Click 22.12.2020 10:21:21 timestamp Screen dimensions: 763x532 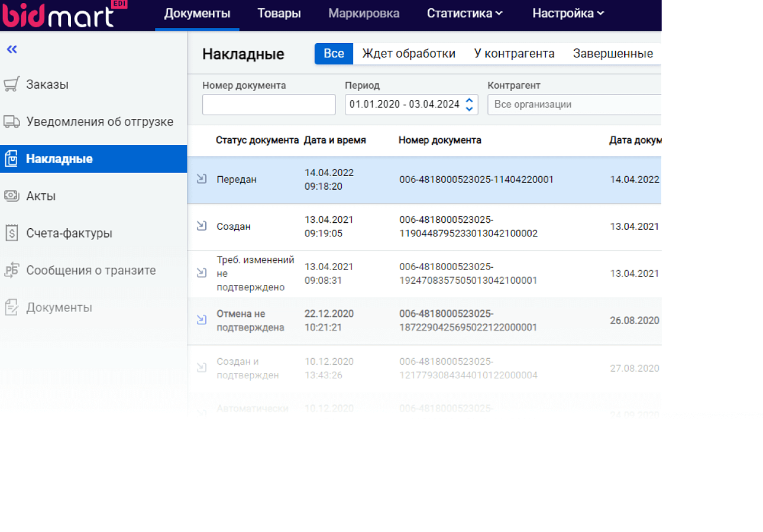point(329,320)
